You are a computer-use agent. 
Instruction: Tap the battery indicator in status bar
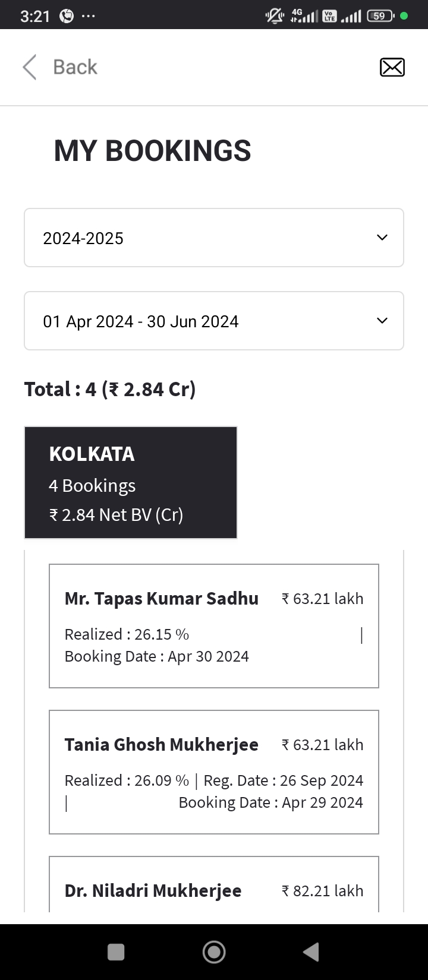click(380, 16)
